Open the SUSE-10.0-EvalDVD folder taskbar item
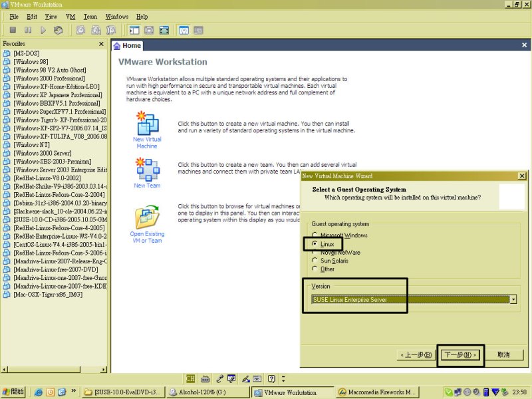This screenshot has height=399, width=532. tap(124, 392)
